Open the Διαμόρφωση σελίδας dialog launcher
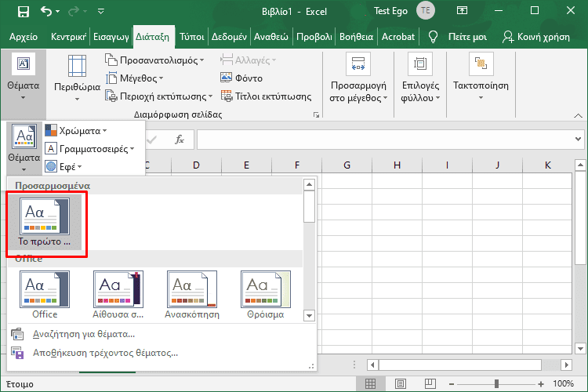Screen dimensions: 588x392 coord(316,114)
